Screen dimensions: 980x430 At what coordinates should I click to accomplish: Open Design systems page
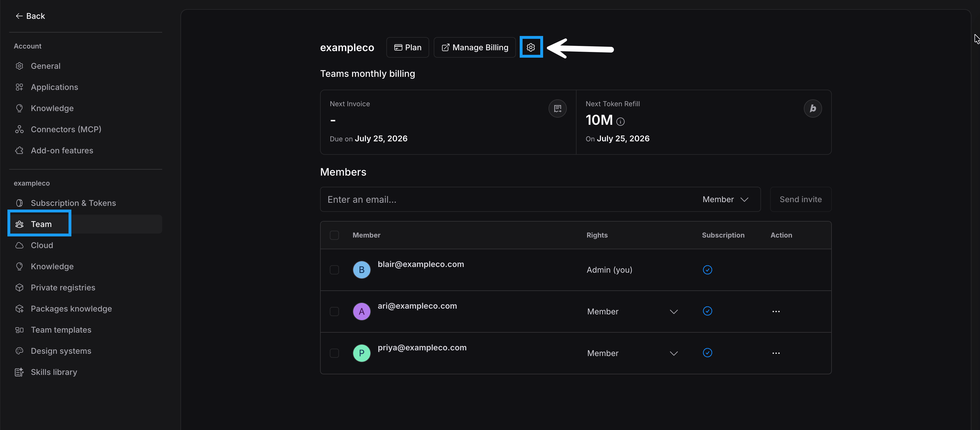86,351
